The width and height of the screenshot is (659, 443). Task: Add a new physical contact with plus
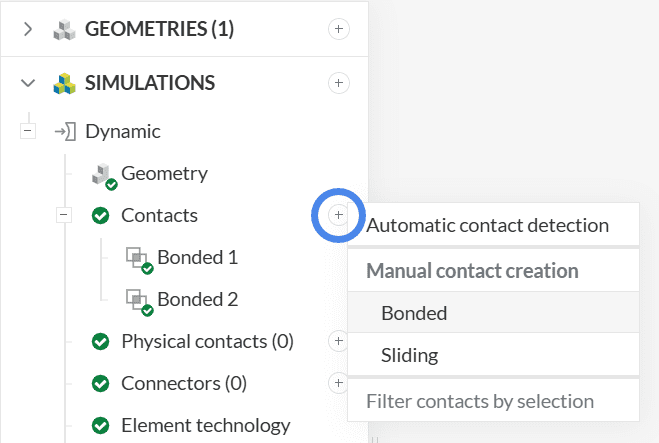(x=339, y=341)
